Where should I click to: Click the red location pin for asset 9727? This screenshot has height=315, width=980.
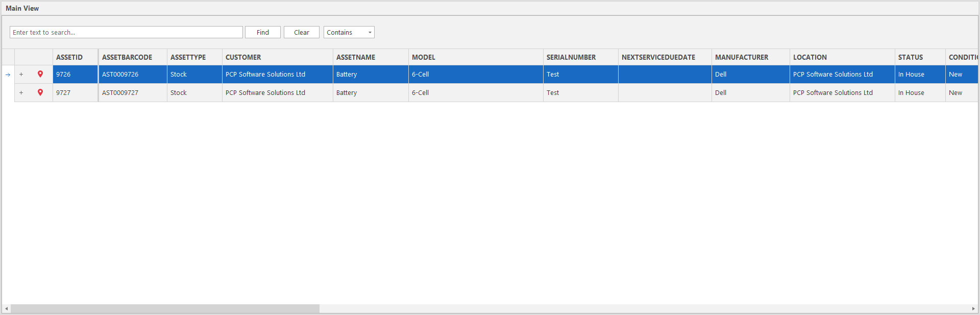point(40,92)
